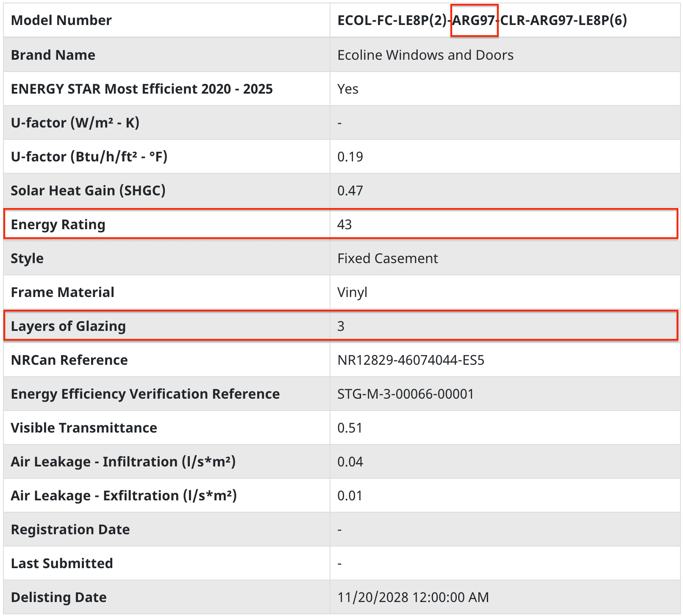Click the Visible Transmittance value 0.51
Screen dimensions: 683x616
(x=350, y=428)
